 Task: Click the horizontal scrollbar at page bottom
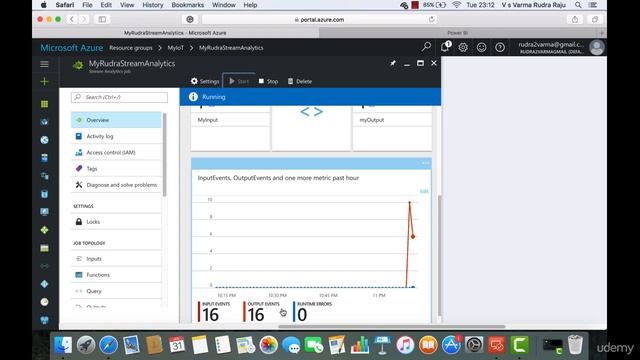point(392,327)
